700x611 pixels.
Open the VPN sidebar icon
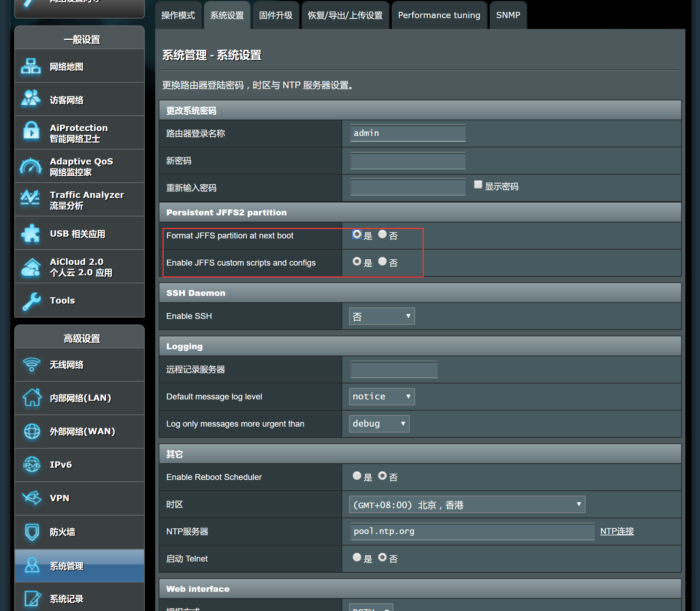click(x=31, y=498)
